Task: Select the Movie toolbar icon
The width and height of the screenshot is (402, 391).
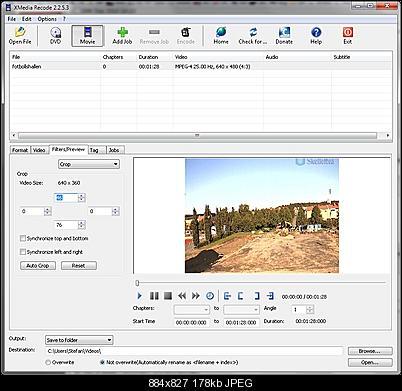Action: pos(87,36)
